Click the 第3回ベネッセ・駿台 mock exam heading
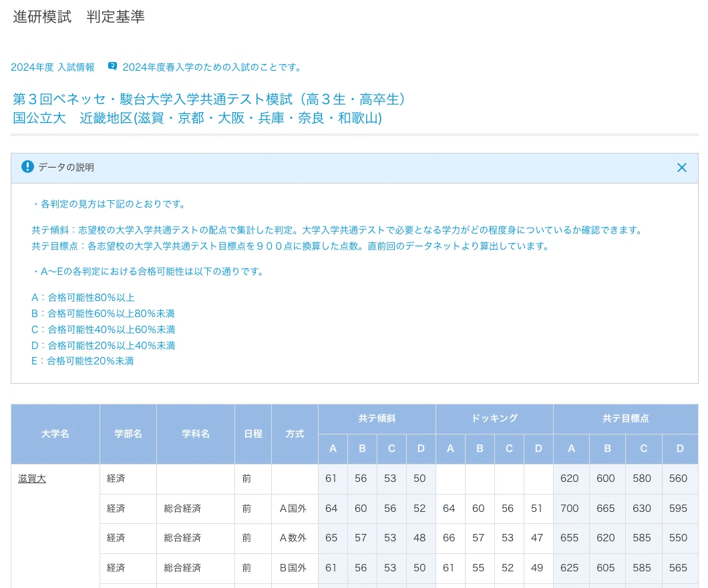 [208, 99]
